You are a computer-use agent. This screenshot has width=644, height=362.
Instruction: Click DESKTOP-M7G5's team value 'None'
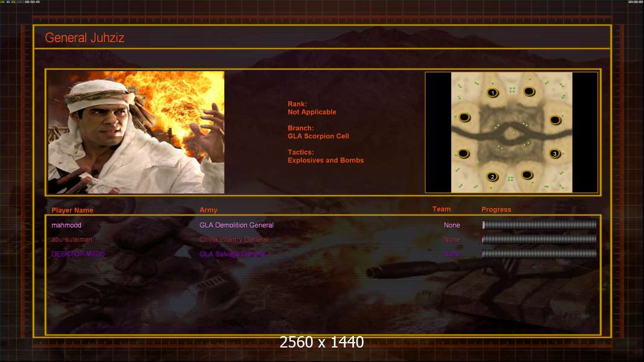coord(452,254)
